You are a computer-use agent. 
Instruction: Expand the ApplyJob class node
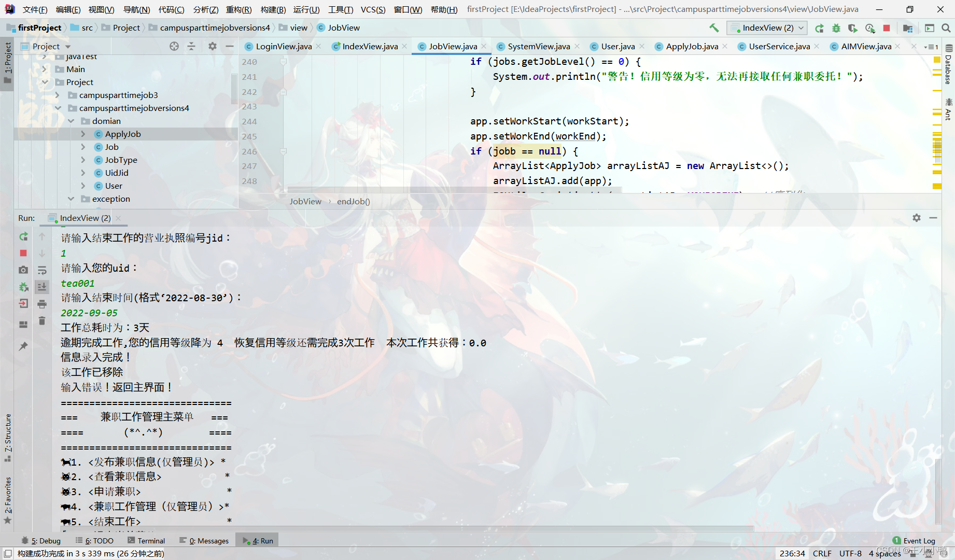click(x=83, y=134)
